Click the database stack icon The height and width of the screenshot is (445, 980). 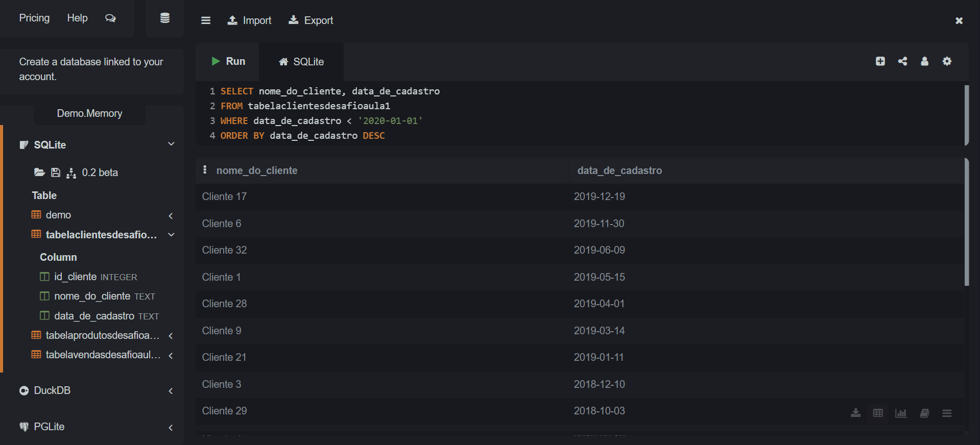(x=164, y=18)
